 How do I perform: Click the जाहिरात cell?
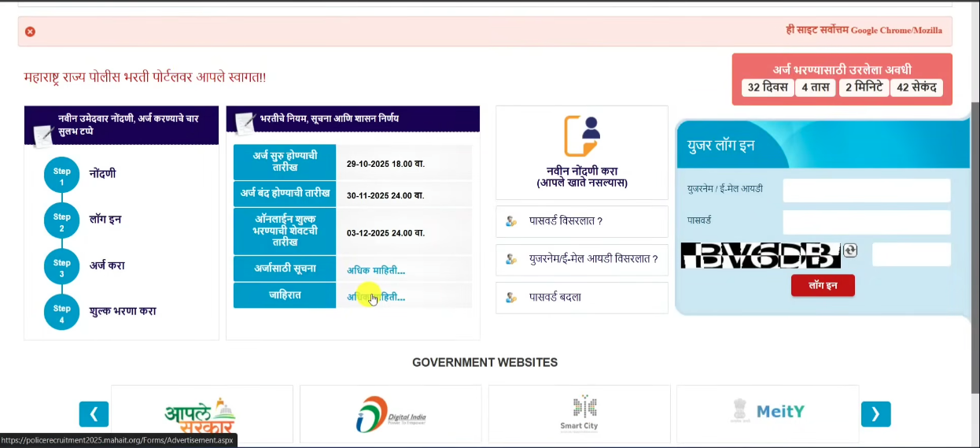pos(285,295)
